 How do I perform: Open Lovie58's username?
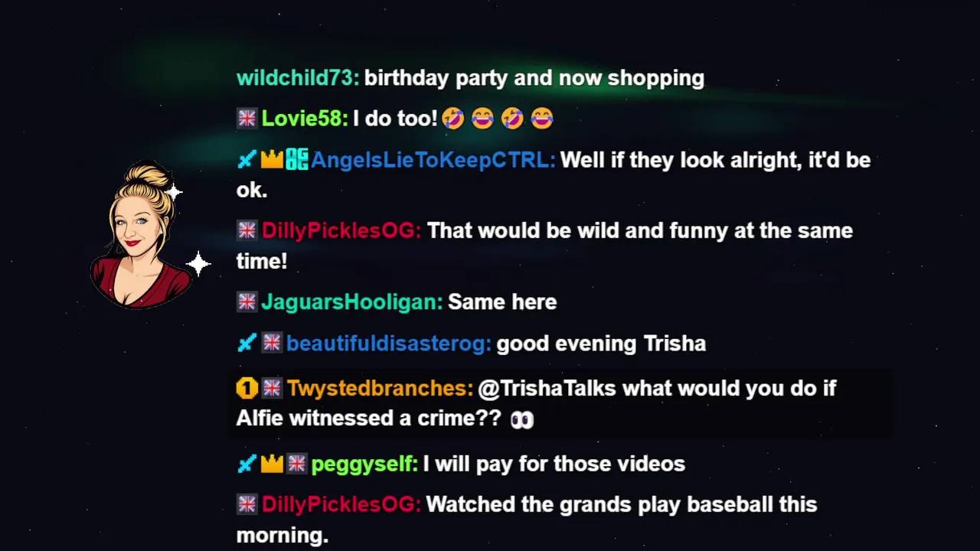pos(305,119)
